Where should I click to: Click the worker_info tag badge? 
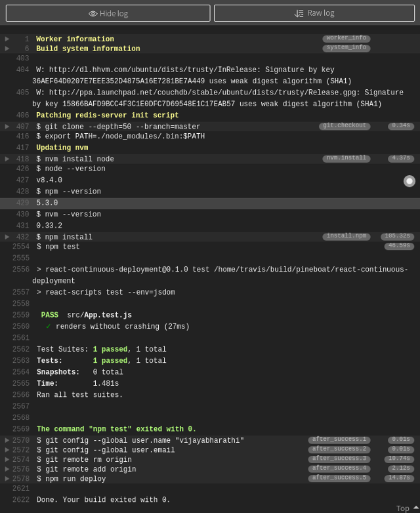coord(346,39)
